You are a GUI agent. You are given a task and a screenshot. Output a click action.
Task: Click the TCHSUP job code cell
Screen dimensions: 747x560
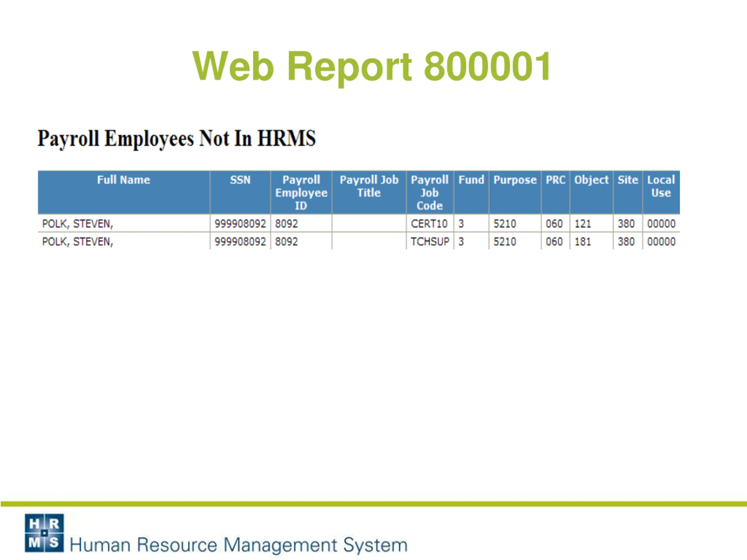pyautogui.click(x=430, y=241)
